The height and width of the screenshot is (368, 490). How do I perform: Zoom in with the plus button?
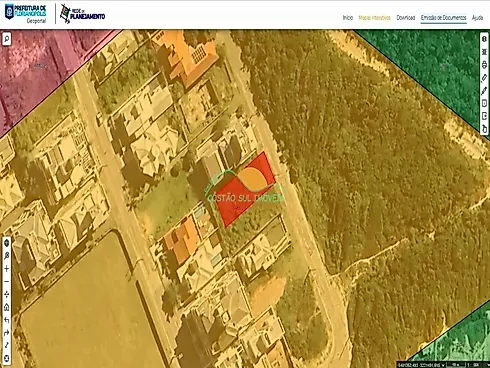pos(7,269)
